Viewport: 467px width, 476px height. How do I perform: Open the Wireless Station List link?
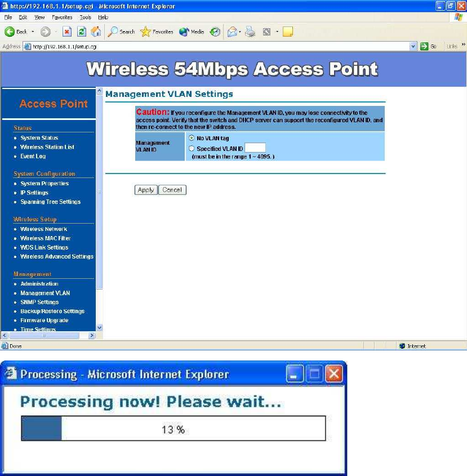coord(47,147)
